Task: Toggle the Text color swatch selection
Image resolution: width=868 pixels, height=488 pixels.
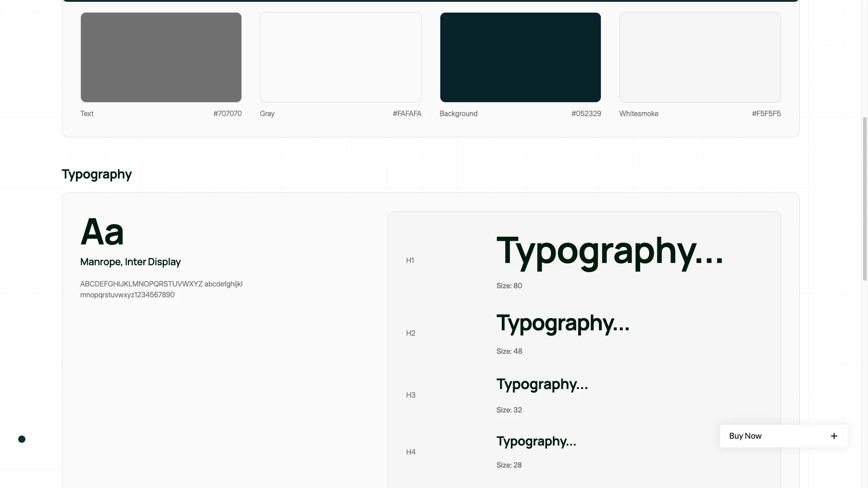Action: point(161,57)
